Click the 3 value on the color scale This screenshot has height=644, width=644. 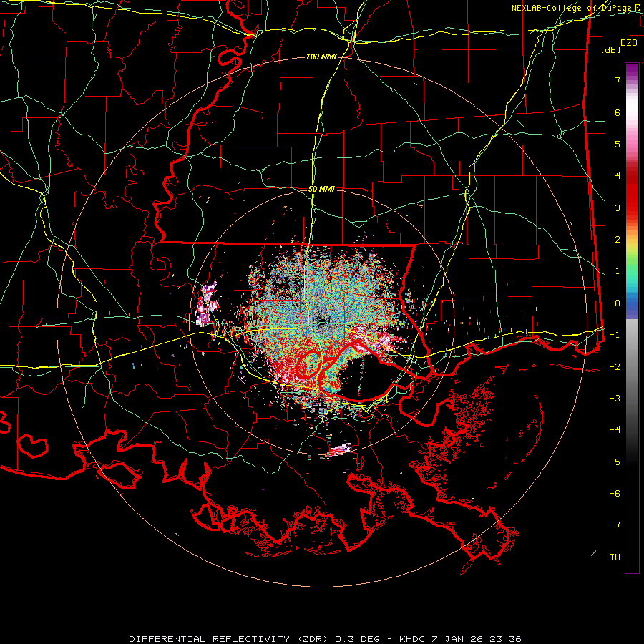coord(618,208)
